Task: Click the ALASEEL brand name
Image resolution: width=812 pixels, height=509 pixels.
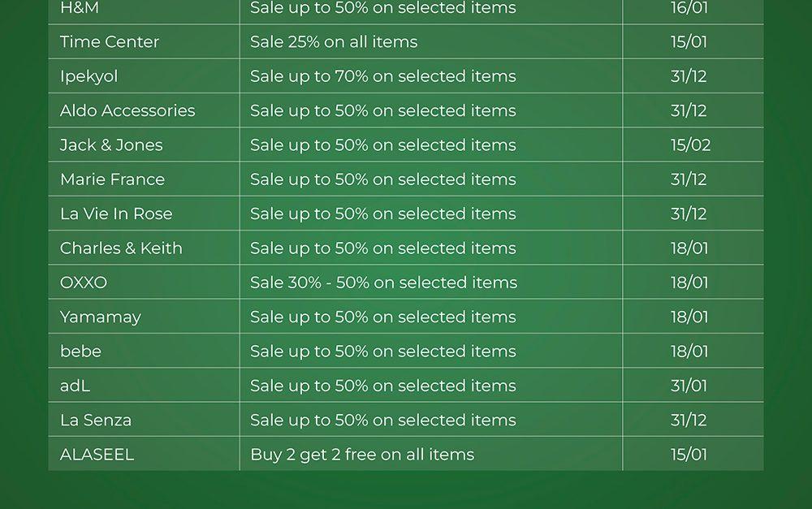Action: (97, 455)
